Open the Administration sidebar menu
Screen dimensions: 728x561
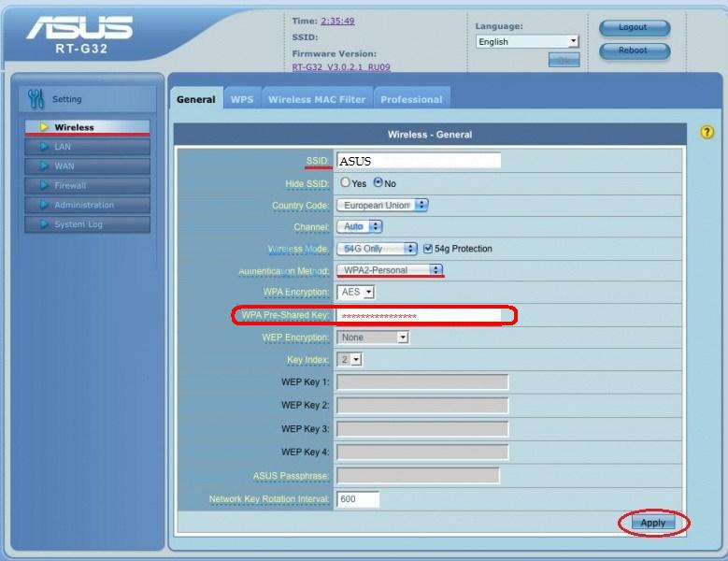point(87,205)
